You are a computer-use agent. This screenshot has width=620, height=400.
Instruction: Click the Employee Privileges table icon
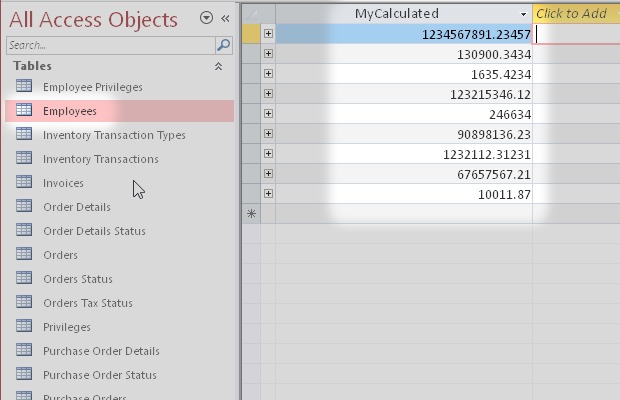tap(25, 87)
